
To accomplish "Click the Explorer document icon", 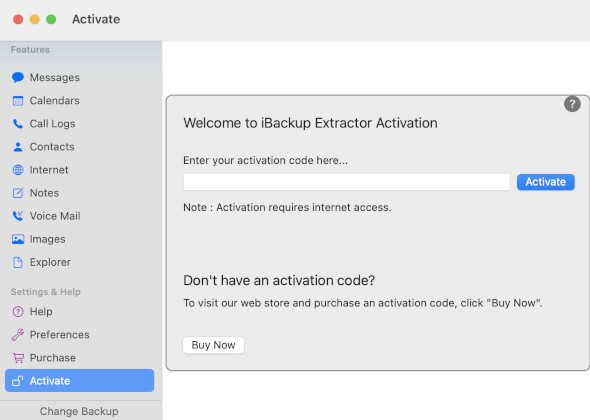I will coord(18,262).
